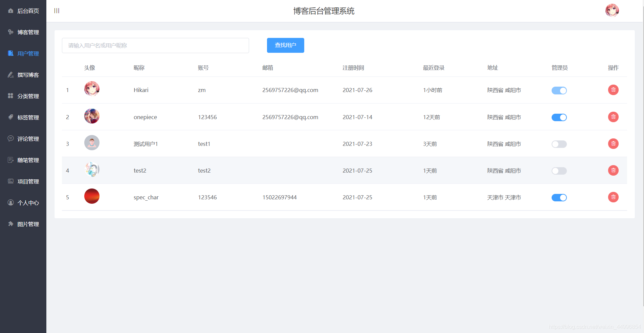Click the 最近登录 column header
Viewport: 644px width, 333px height.
point(434,68)
